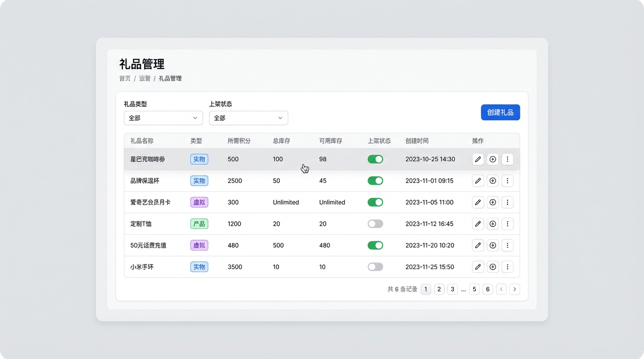Navigate to 首页 via breadcrumb
This screenshot has width=644, height=359.
(x=125, y=79)
